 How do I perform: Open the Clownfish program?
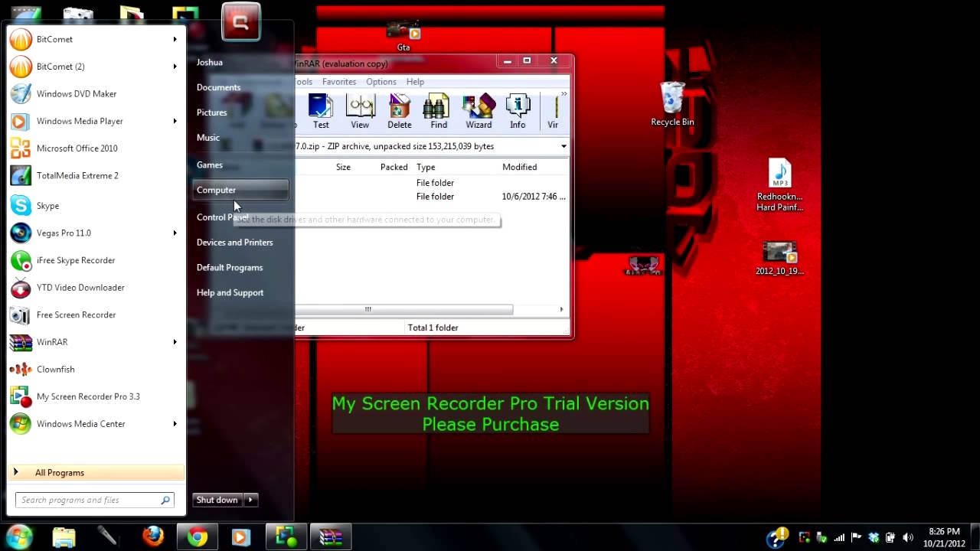pos(96,369)
